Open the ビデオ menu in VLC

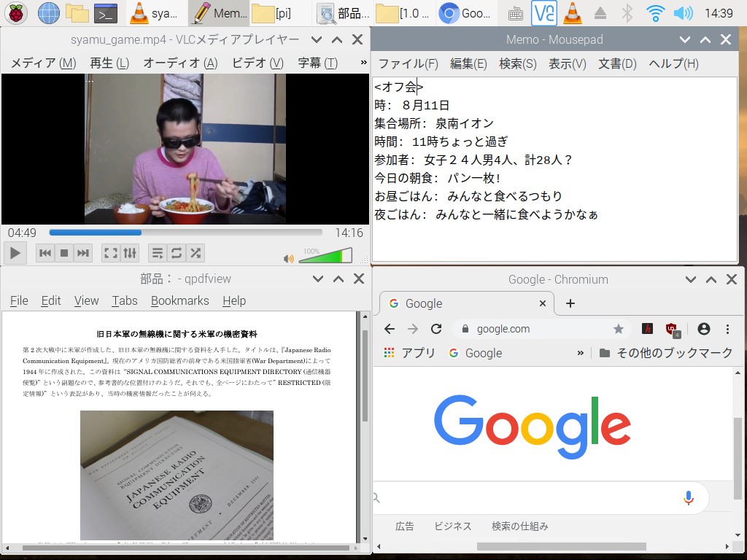pos(258,63)
